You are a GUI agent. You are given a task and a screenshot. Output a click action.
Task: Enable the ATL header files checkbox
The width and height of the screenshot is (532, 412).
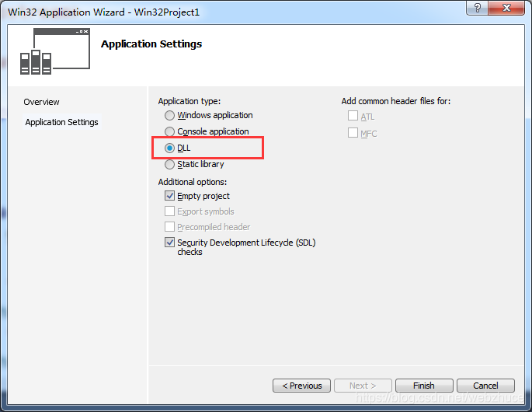(x=353, y=116)
